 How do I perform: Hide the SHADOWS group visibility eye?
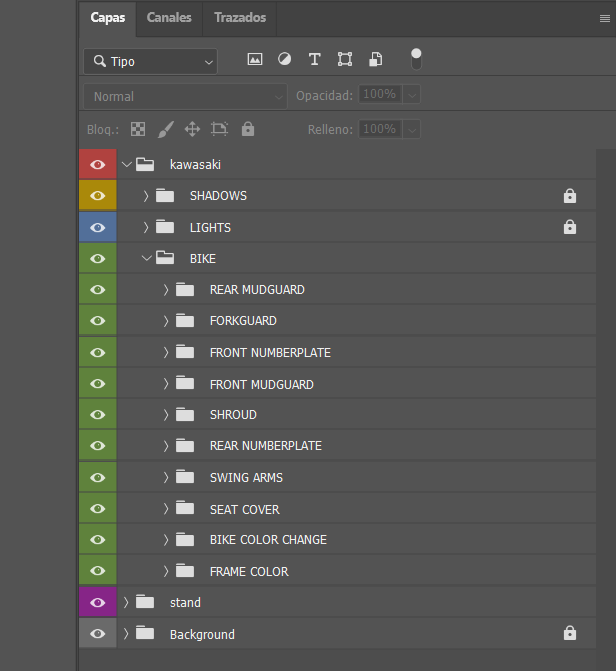(98, 196)
